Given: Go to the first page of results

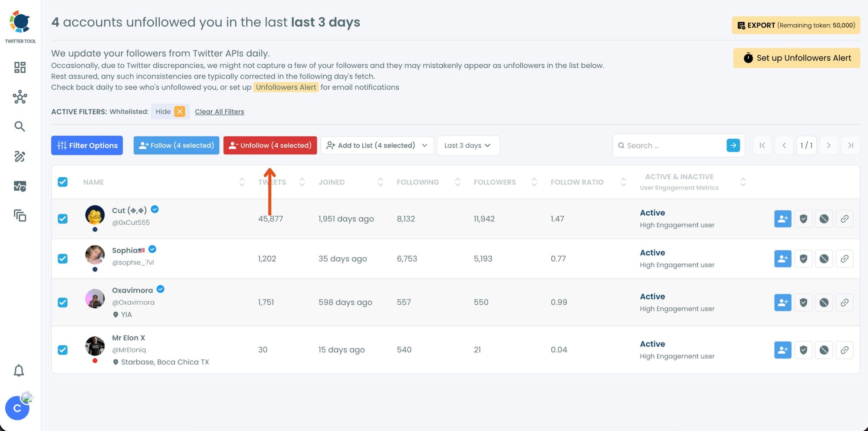Looking at the screenshot, I should 762,145.
